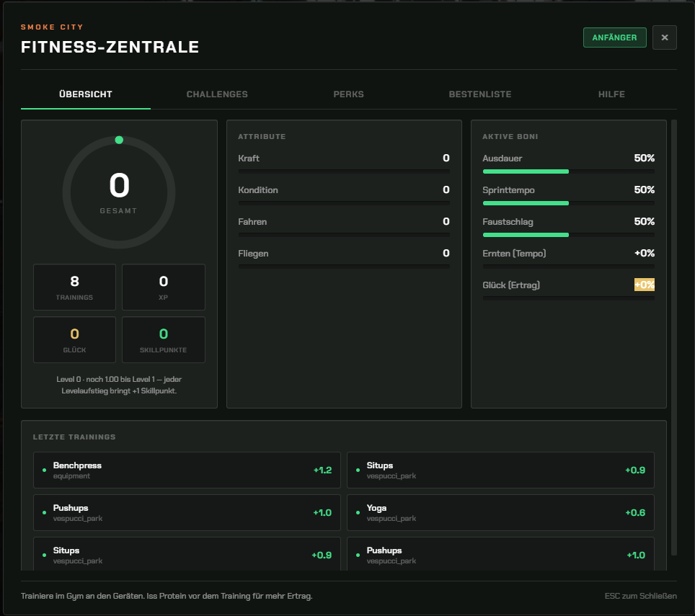Click the Fliegen attribute progress bar
The image size is (695, 616).
coord(344,267)
